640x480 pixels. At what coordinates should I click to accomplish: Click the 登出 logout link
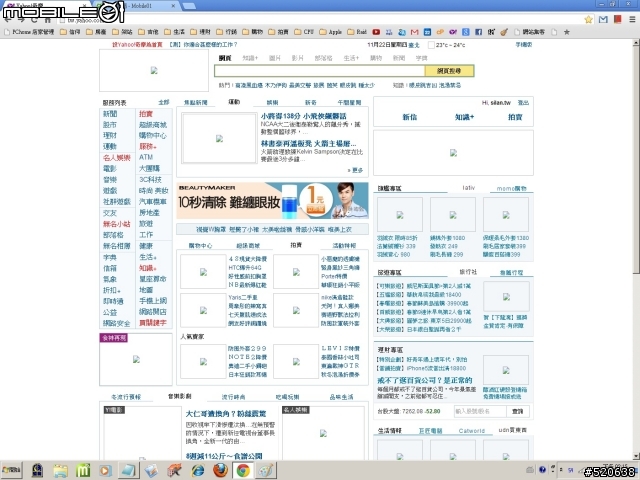tap(523, 103)
